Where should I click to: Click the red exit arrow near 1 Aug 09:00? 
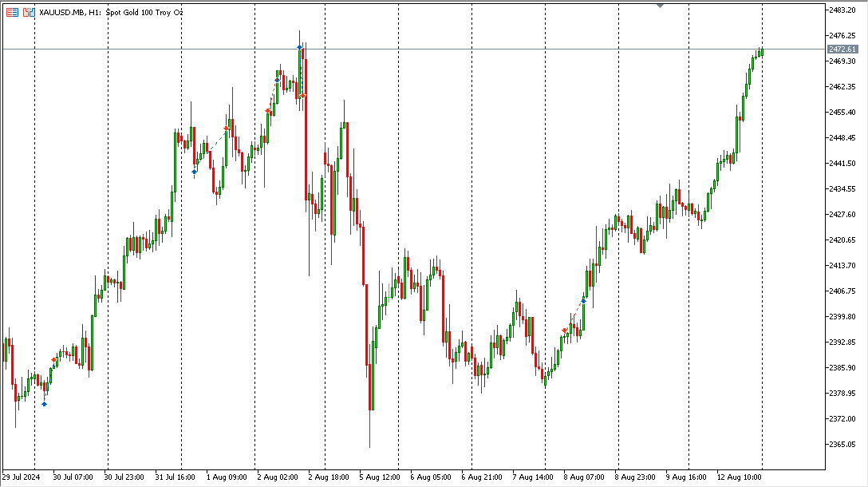point(227,129)
